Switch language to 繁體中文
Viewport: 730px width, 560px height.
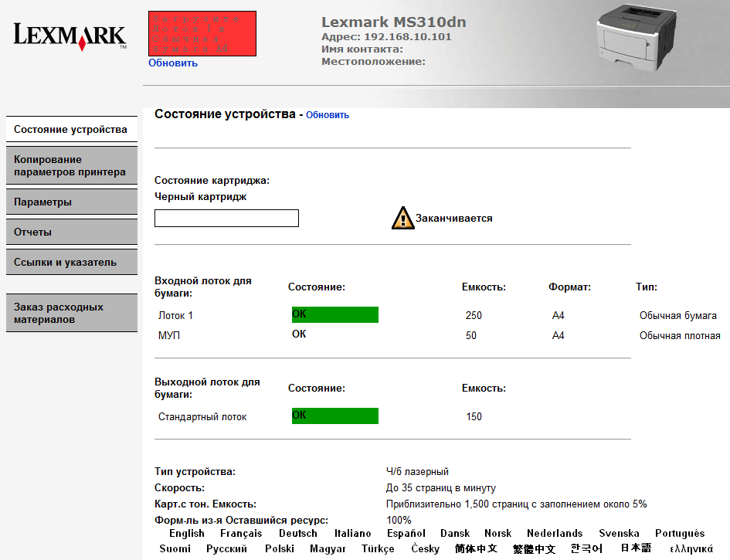click(x=534, y=549)
